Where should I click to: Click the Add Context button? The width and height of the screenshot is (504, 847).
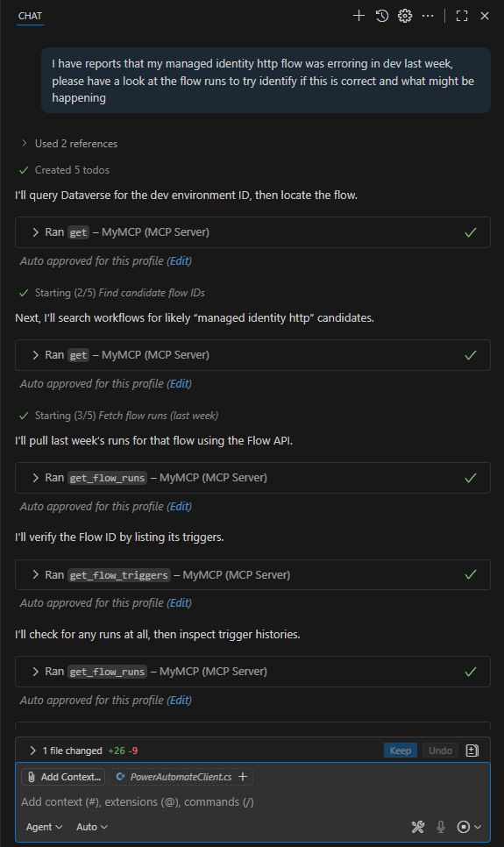pos(63,777)
